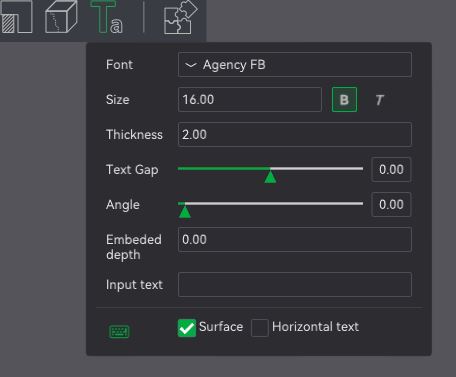Click the Embeded depth value field

pos(295,239)
